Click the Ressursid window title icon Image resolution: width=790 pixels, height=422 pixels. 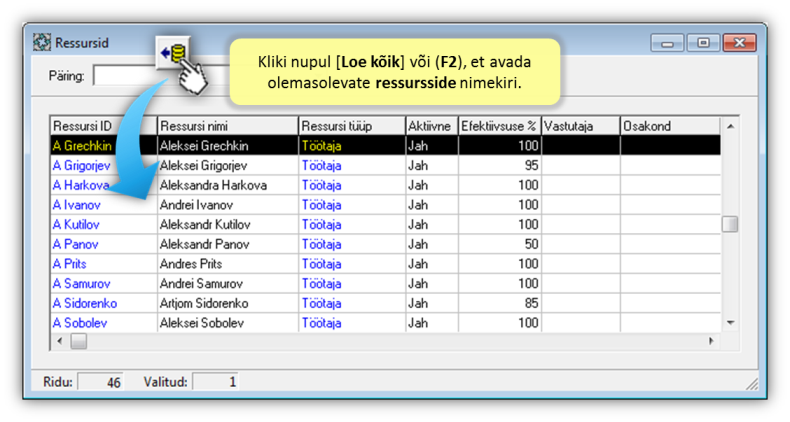point(42,43)
